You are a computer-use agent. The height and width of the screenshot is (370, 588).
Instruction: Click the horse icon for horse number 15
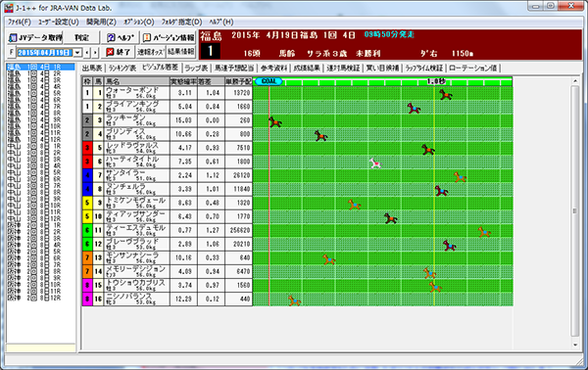pos(435,287)
